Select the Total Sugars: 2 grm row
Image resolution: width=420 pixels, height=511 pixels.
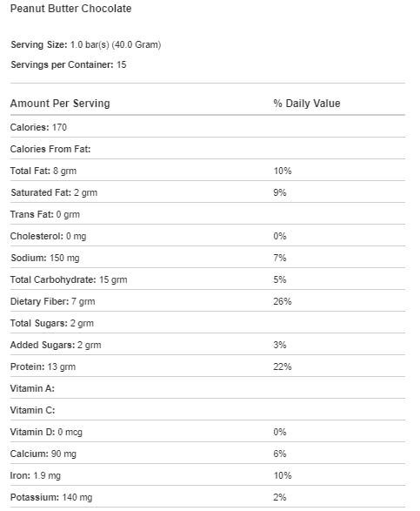click(x=208, y=323)
